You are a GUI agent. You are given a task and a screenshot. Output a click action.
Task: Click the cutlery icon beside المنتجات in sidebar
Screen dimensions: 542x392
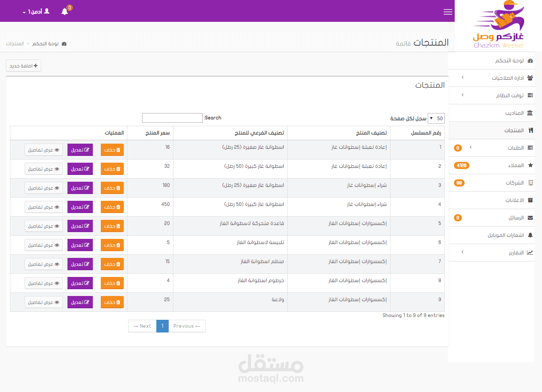[x=531, y=131]
